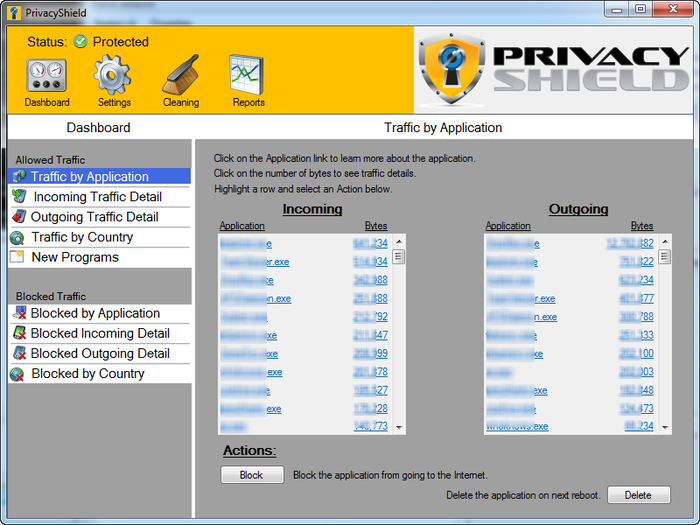The height and width of the screenshot is (525, 700).
Task: Click the Delete button
Action: click(638, 495)
